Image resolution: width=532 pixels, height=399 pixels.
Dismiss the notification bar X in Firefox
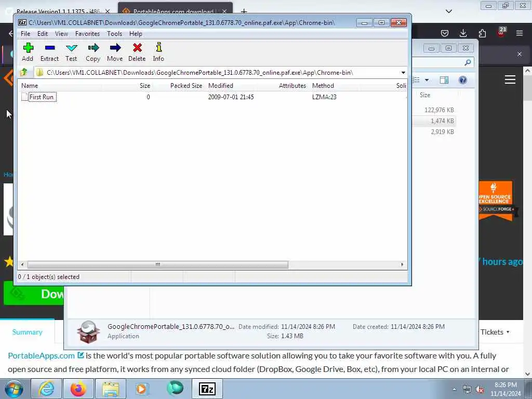point(520,54)
